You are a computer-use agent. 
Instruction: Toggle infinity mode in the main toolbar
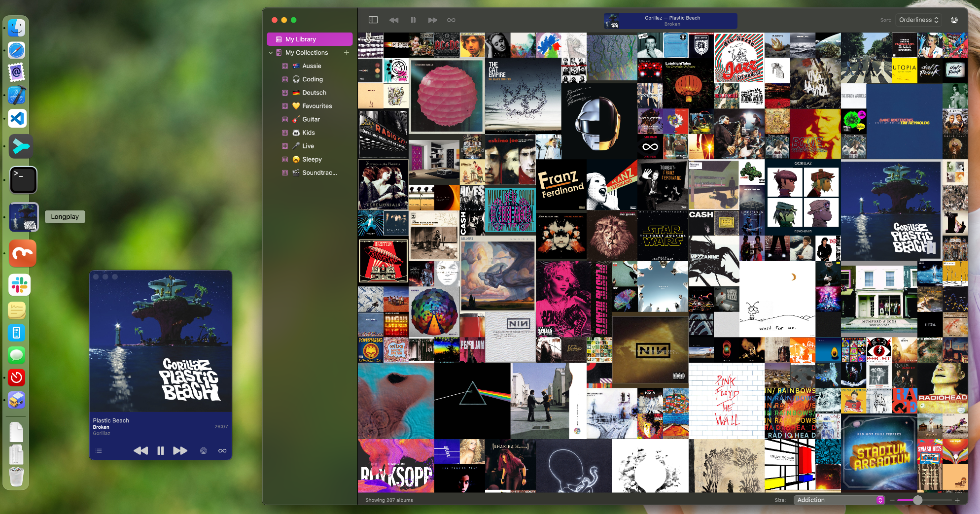(451, 20)
